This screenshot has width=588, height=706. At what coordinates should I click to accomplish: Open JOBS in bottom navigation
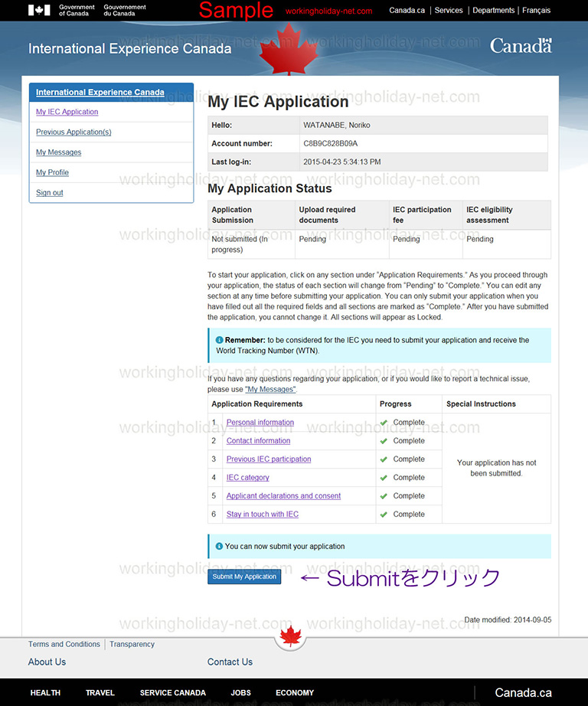240,693
